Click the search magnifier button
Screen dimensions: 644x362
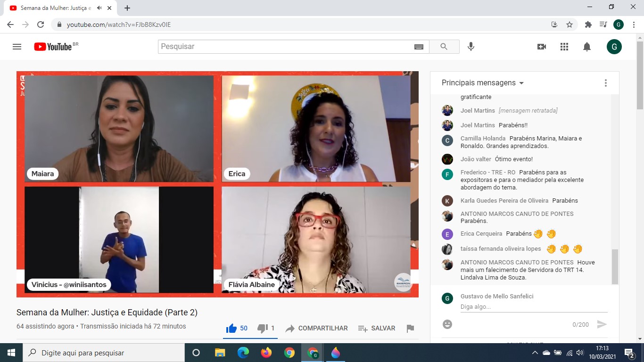click(x=444, y=47)
